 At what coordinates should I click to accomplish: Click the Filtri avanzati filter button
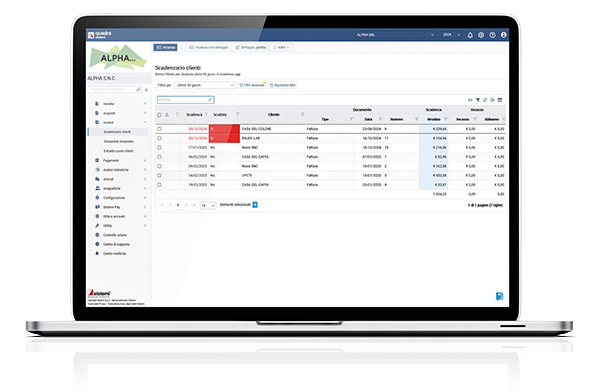point(251,85)
